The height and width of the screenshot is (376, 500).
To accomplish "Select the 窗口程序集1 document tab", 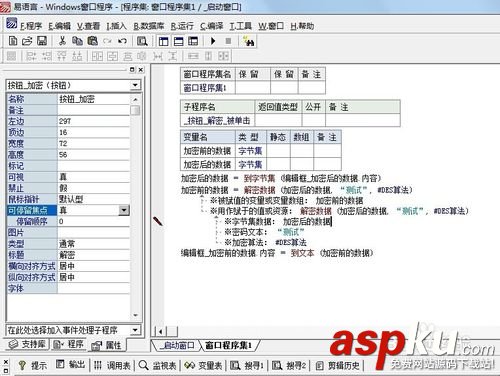I will [228, 345].
